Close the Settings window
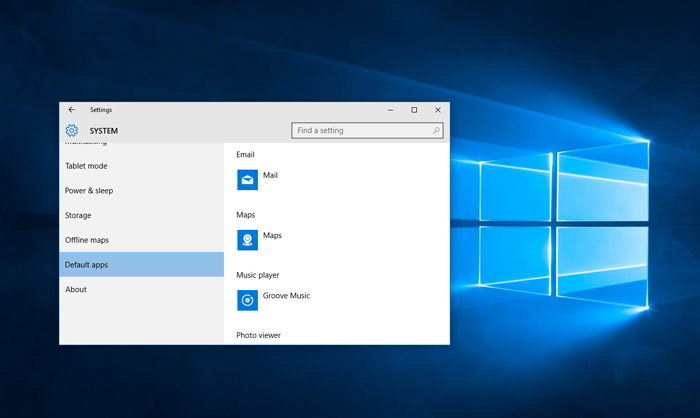Screen dimensions: 700x418 tap(438, 110)
